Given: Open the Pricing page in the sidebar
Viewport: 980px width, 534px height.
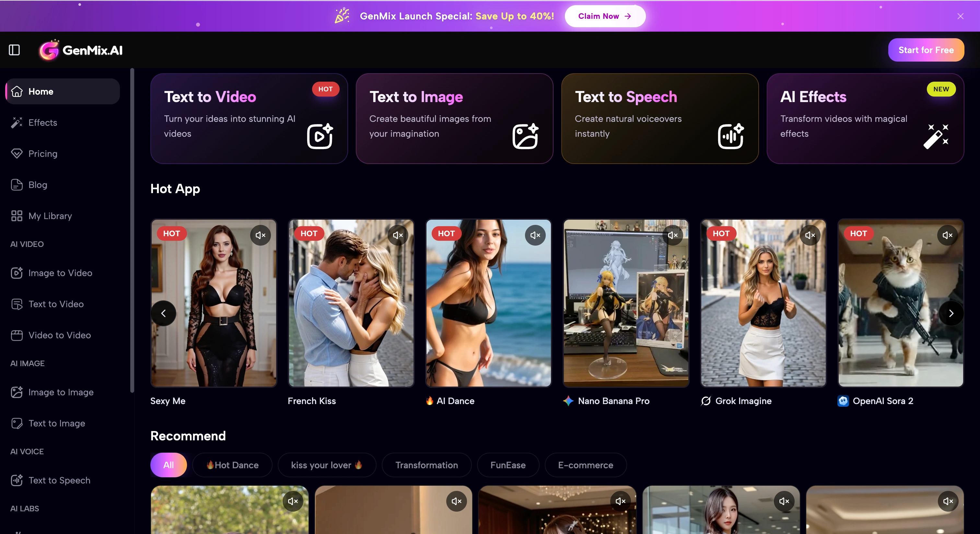Looking at the screenshot, I should pyautogui.click(x=42, y=154).
